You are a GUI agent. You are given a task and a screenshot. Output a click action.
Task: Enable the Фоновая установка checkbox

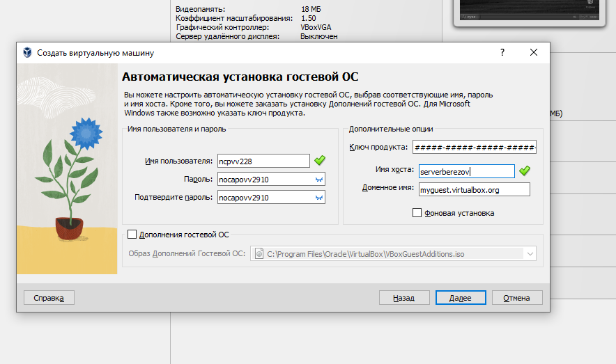[417, 213]
